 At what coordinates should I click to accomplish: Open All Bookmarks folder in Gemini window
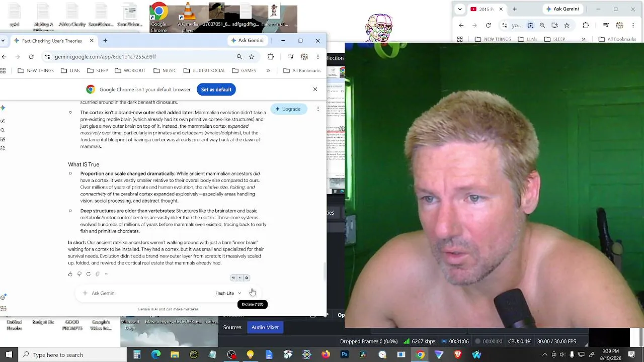tap(302, 70)
